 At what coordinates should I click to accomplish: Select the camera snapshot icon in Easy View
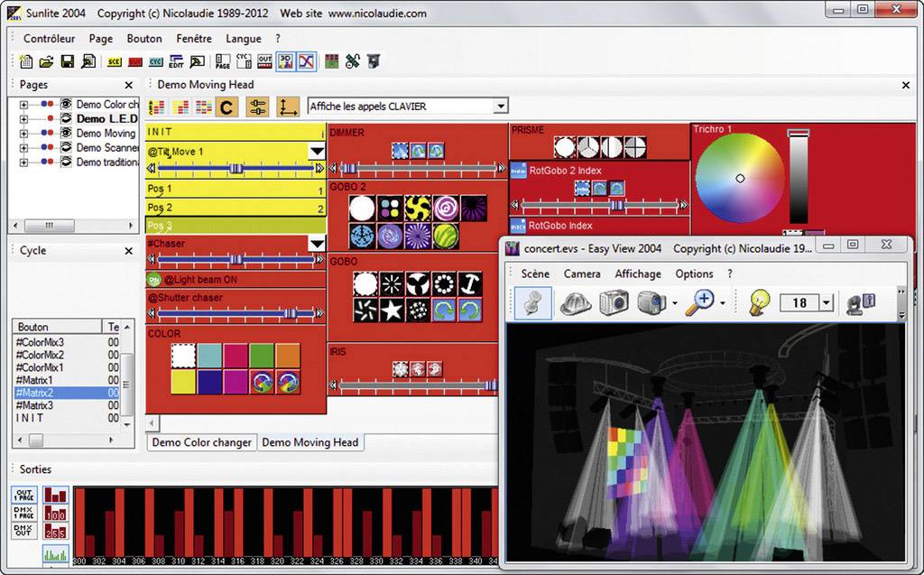[x=614, y=303]
